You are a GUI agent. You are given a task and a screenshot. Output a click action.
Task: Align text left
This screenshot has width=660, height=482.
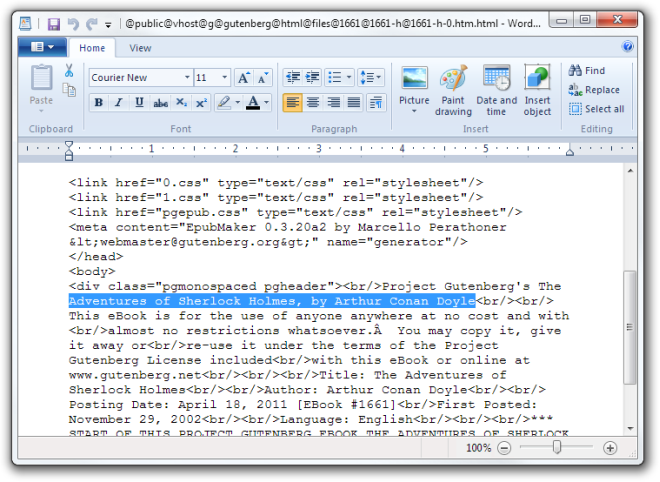click(293, 102)
